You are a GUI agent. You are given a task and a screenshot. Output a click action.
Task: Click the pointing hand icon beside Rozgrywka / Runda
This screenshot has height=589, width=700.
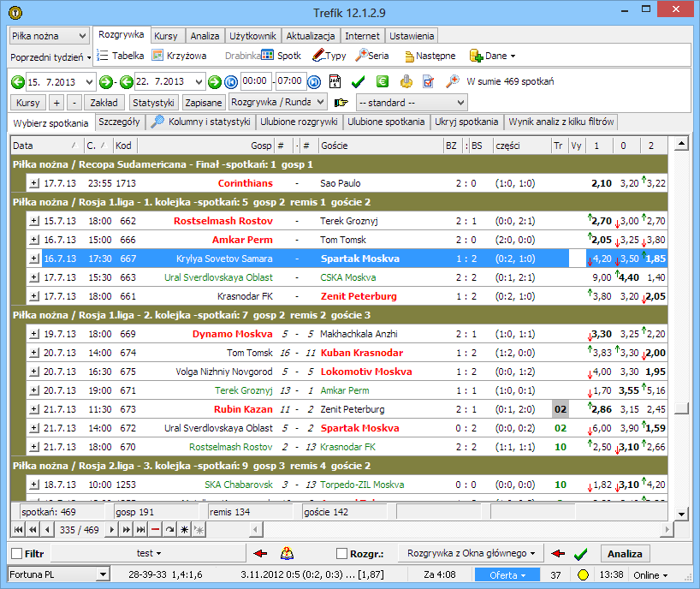point(341,103)
